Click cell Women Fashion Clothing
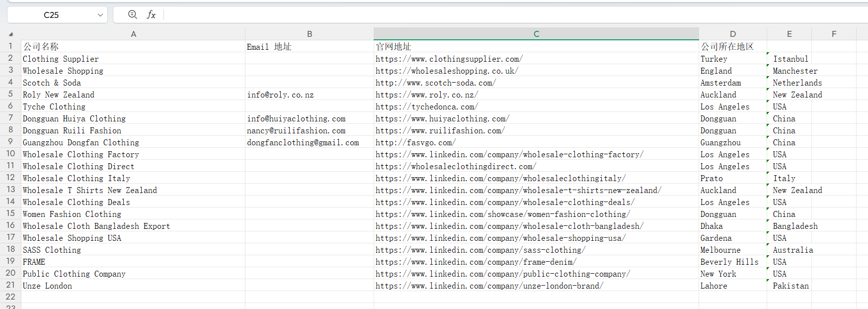Image resolution: width=868 pixels, height=309 pixels. pos(133,214)
